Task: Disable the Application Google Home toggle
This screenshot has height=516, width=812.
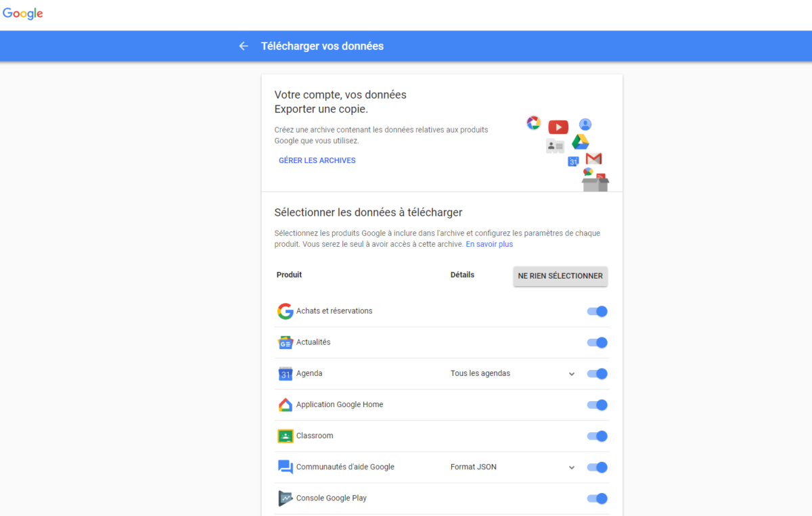Action: pyautogui.click(x=597, y=404)
